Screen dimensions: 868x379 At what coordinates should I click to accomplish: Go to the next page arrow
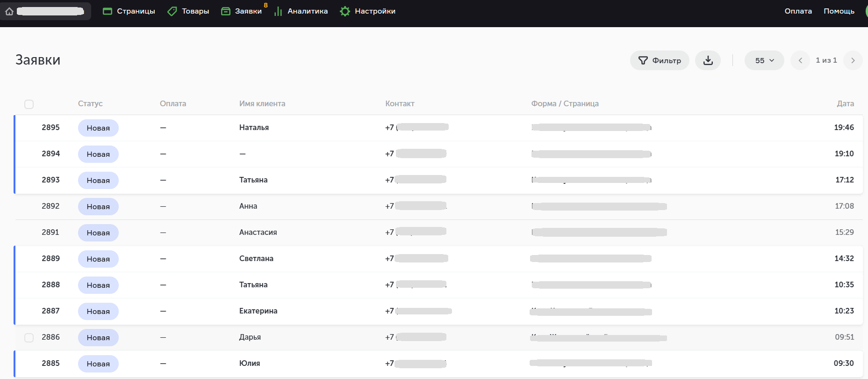tap(853, 60)
